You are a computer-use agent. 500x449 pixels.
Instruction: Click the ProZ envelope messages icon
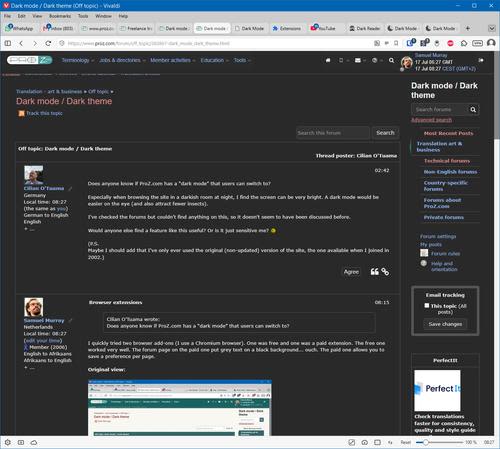(358, 60)
